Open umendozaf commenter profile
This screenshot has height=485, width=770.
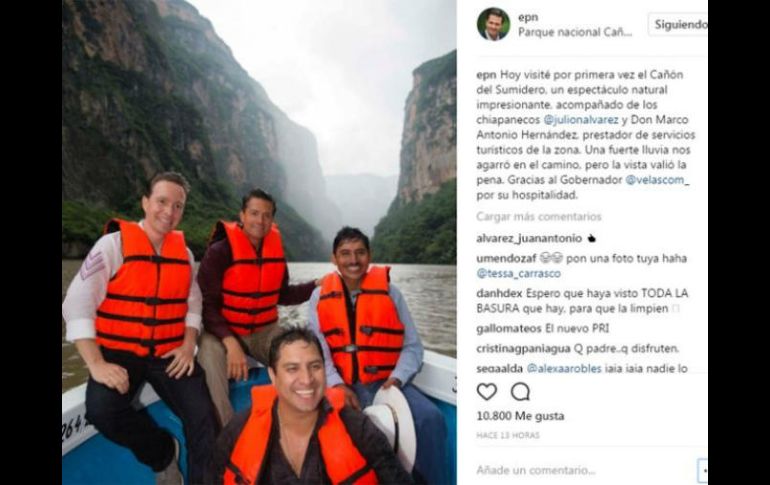tap(506, 258)
